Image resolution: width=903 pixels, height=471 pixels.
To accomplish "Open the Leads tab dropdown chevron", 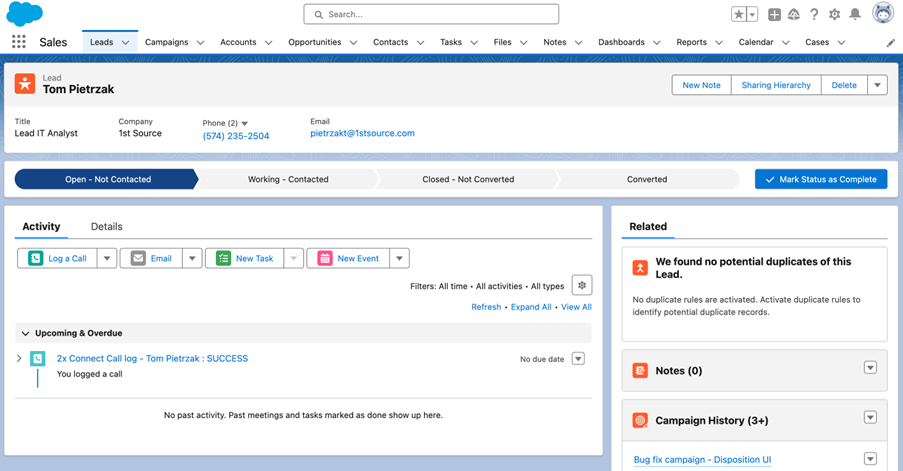I will point(126,43).
